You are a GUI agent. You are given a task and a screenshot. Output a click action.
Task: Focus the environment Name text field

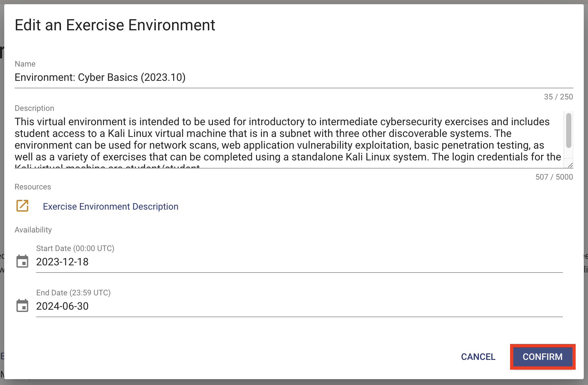pyautogui.click(x=294, y=78)
